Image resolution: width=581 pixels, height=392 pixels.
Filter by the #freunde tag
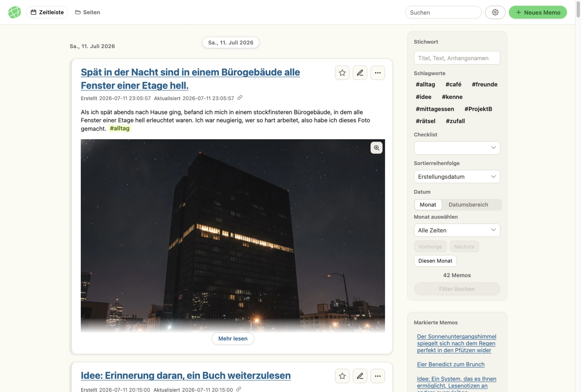[x=485, y=84]
